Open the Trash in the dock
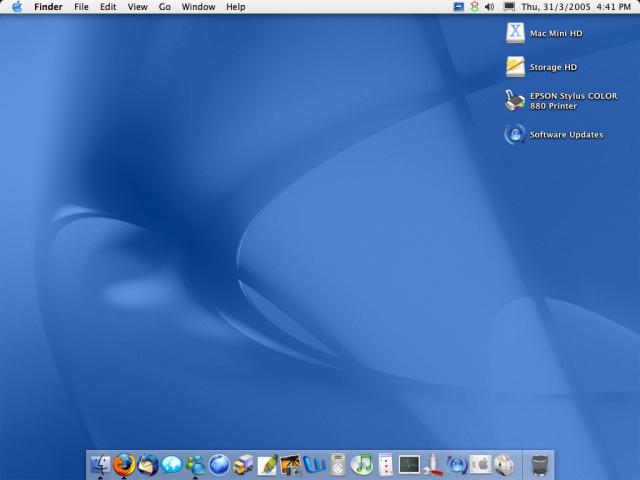Viewport: 640px width, 480px height. pyautogui.click(x=539, y=465)
